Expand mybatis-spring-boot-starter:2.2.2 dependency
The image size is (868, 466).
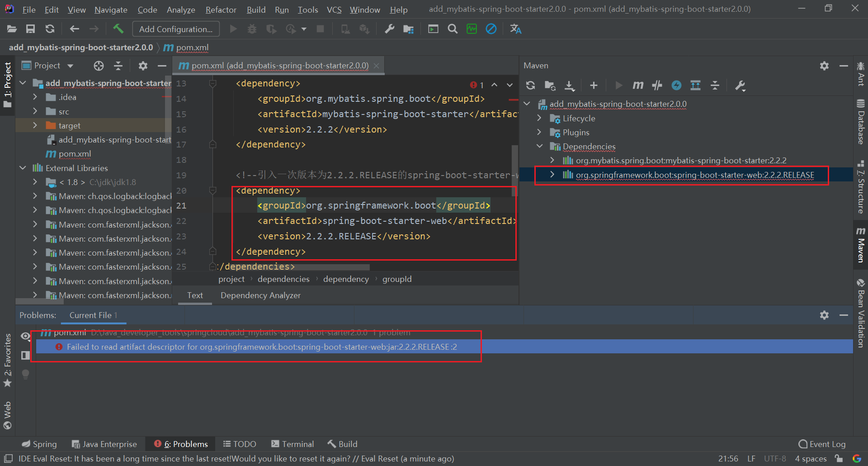552,160
